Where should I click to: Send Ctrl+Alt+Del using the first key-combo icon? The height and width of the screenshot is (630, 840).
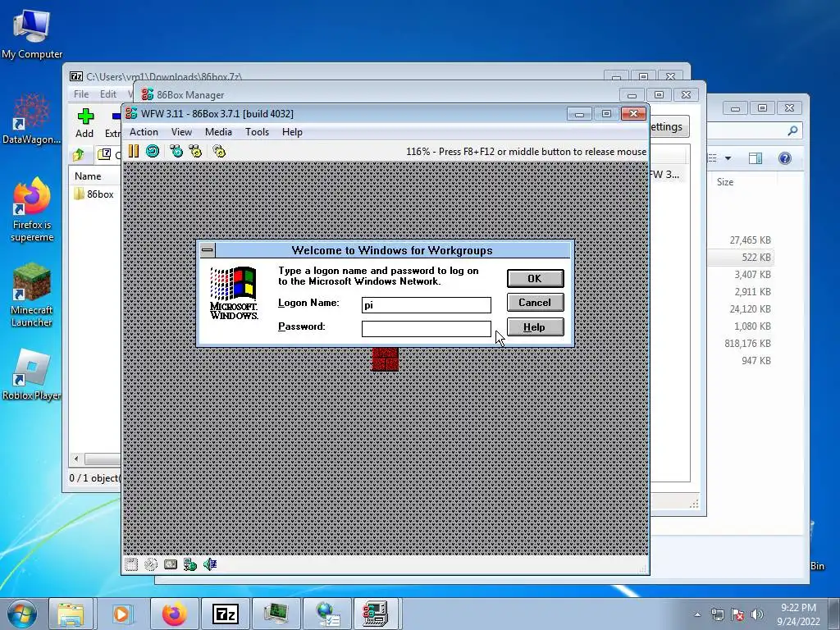[176, 151]
